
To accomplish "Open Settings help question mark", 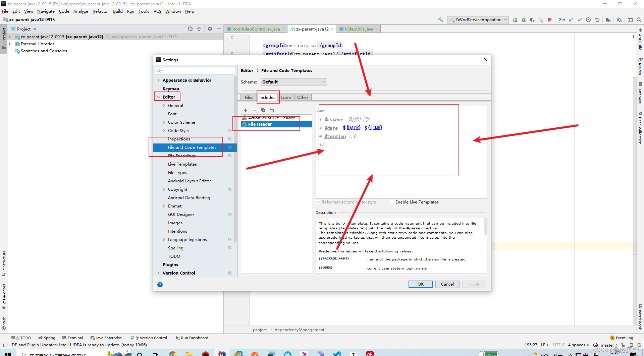I will (x=160, y=285).
